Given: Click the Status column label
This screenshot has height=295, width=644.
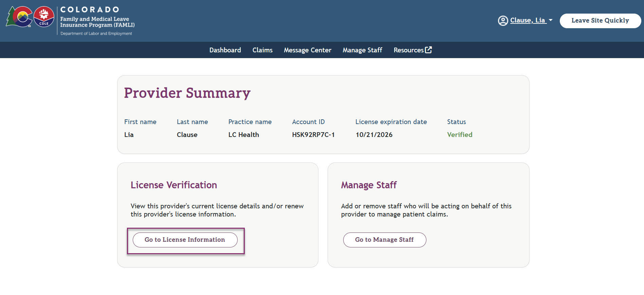Looking at the screenshot, I should pyautogui.click(x=456, y=122).
